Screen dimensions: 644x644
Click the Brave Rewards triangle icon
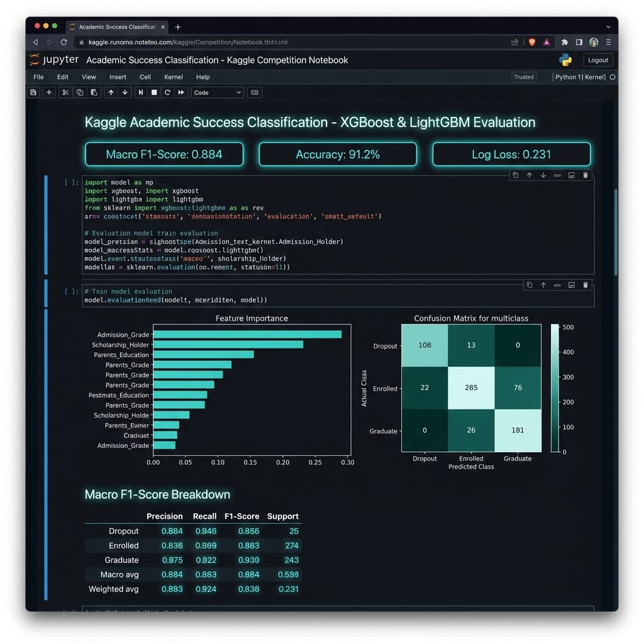click(x=547, y=42)
